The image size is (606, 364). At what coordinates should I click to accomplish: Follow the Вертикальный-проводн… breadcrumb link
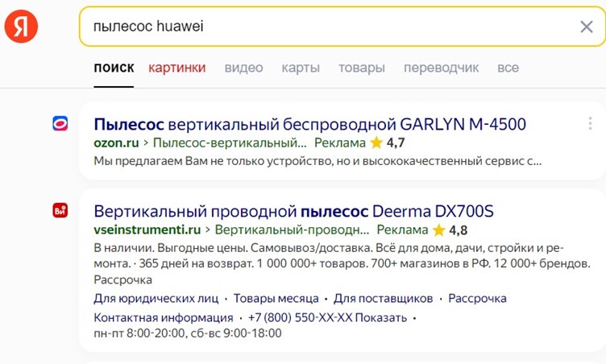292,230
